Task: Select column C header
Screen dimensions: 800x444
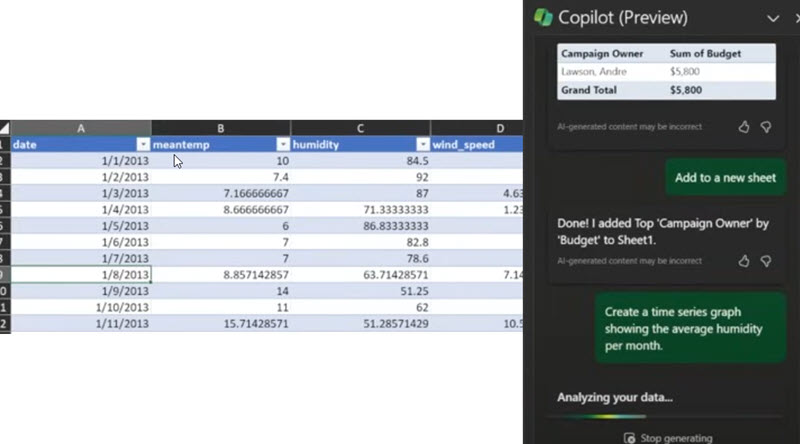Action: 361,128
